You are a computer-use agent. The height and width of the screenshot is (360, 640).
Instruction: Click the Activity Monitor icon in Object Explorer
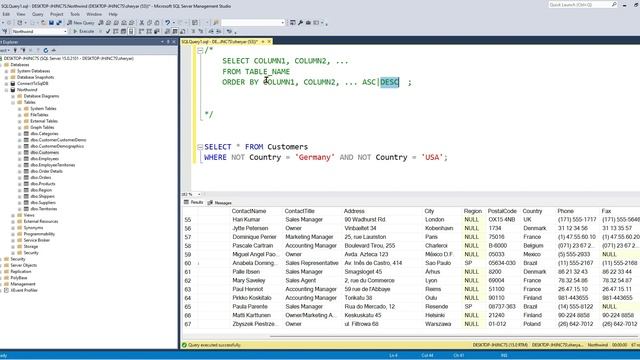coord(53,50)
